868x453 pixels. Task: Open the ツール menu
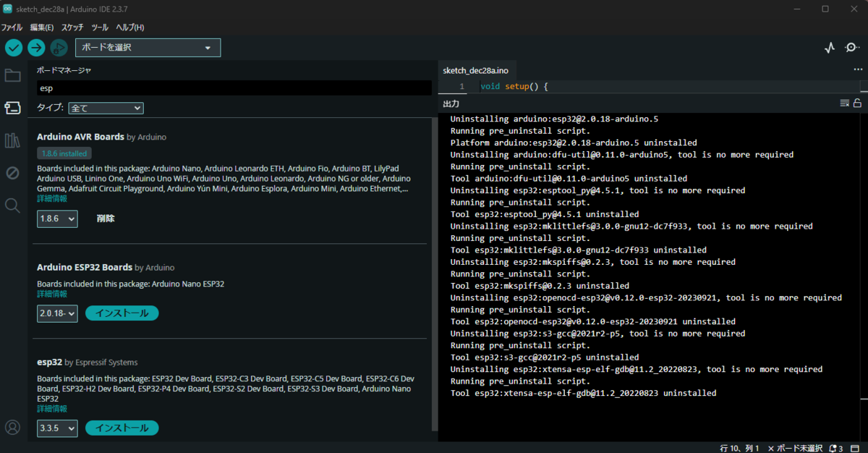[x=100, y=27]
